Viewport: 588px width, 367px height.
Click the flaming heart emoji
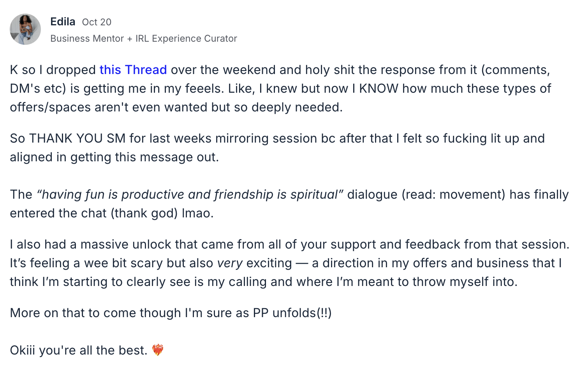click(158, 350)
